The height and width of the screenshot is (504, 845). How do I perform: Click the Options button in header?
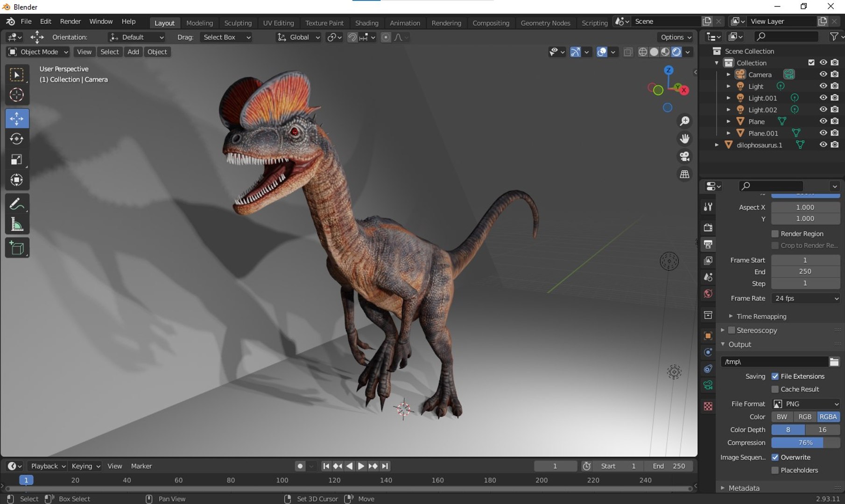pos(676,37)
